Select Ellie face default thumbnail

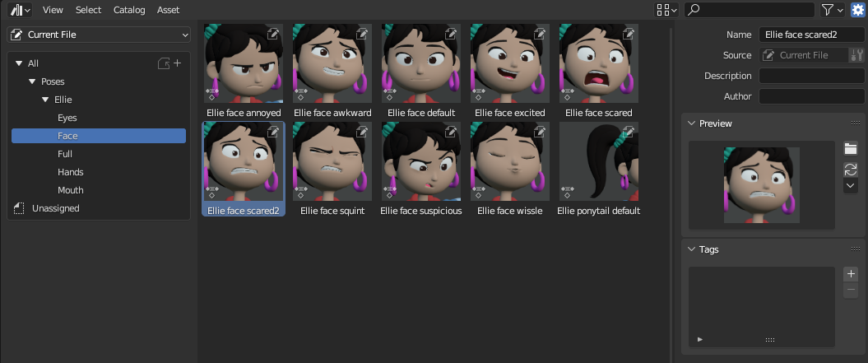[421, 63]
